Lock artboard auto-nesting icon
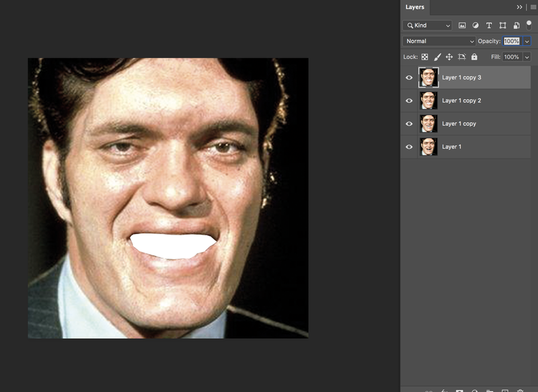 pyautogui.click(x=462, y=57)
